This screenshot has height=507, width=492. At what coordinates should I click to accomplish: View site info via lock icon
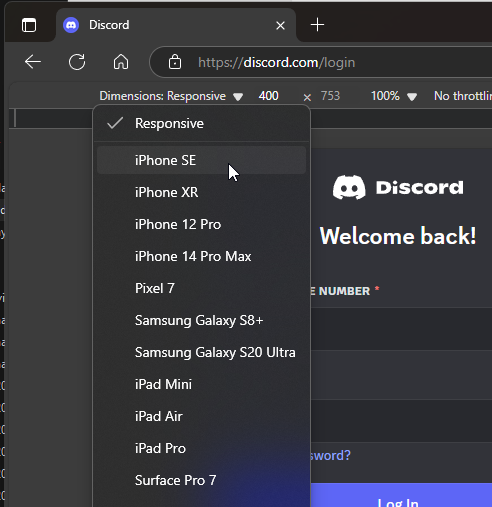(x=175, y=62)
